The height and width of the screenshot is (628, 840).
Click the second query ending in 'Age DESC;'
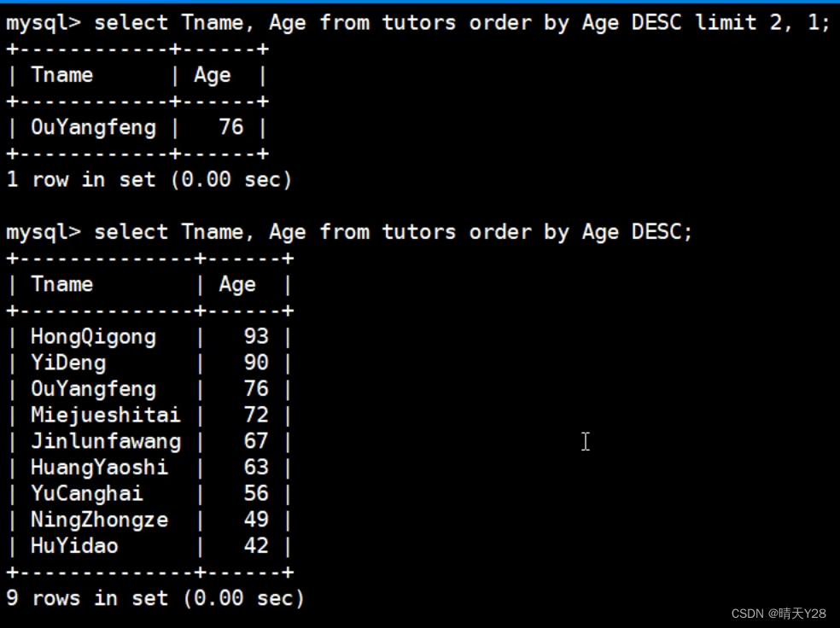tap(349, 233)
